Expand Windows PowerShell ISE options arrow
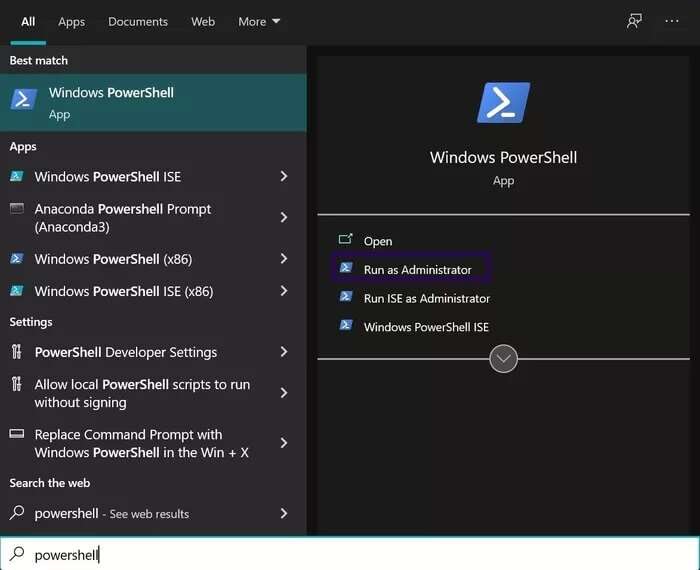The width and height of the screenshot is (700, 570). click(284, 176)
